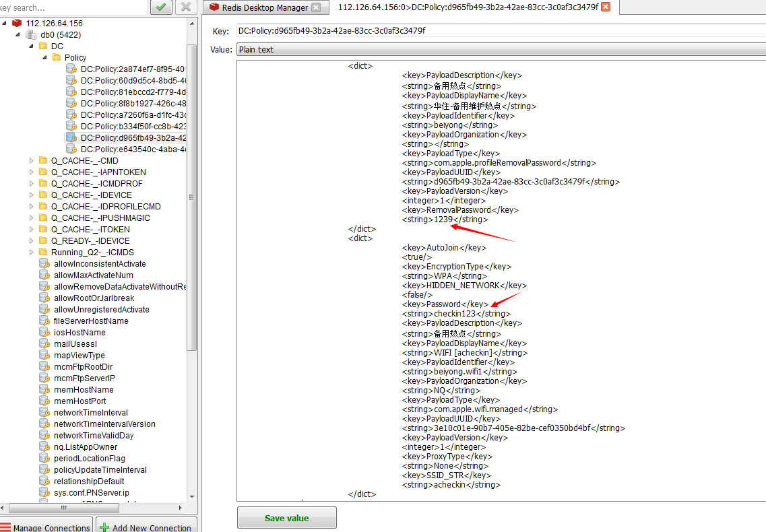Viewport: 766px width, 532px height.
Task: Switch to the Redis Desktop Manager tab
Action: [x=265, y=7]
